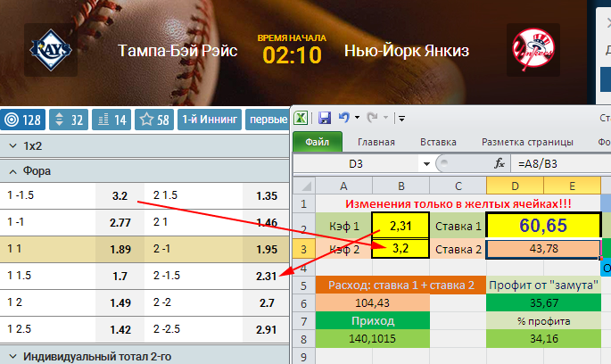Select yellow cell B3 with 3,2
Viewport: 611px width, 364px height.
point(400,248)
